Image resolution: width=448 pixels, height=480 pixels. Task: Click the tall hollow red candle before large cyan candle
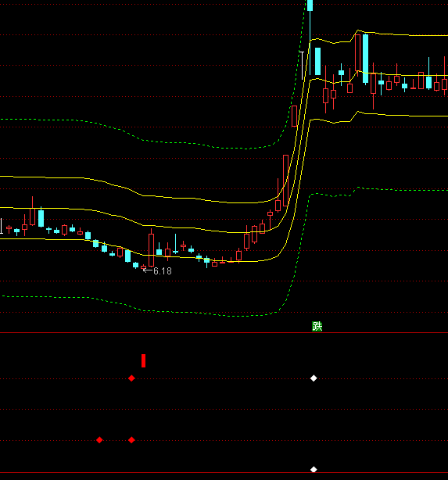[357, 54]
